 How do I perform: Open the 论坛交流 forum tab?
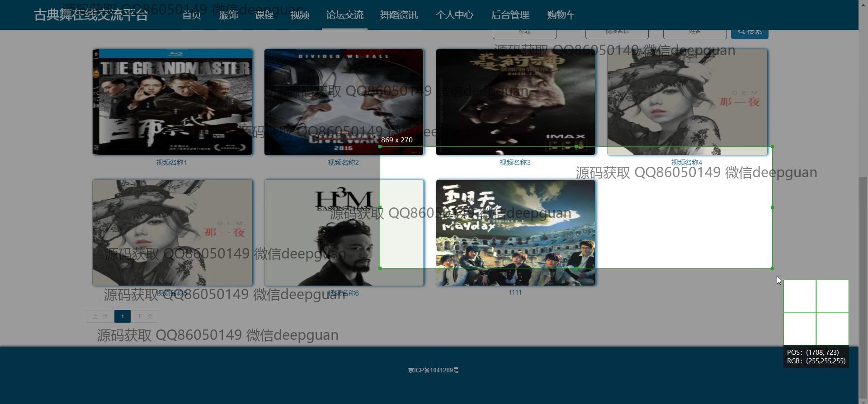point(344,15)
